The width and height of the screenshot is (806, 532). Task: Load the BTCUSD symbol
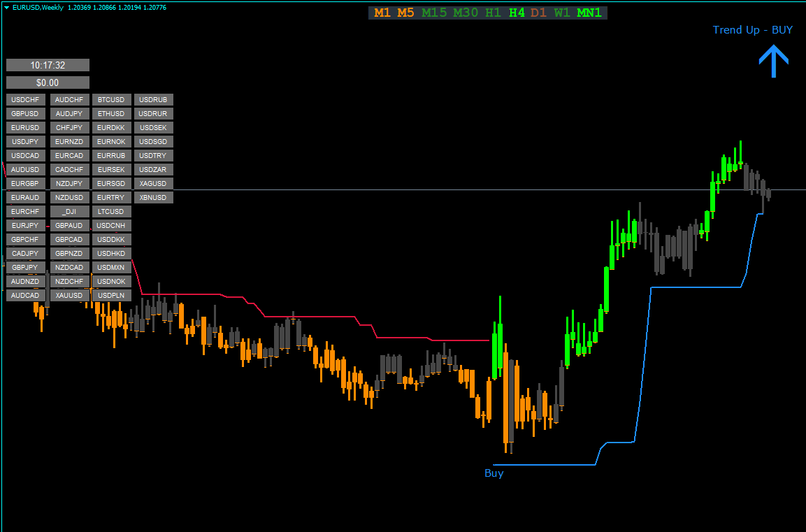click(x=111, y=100)
